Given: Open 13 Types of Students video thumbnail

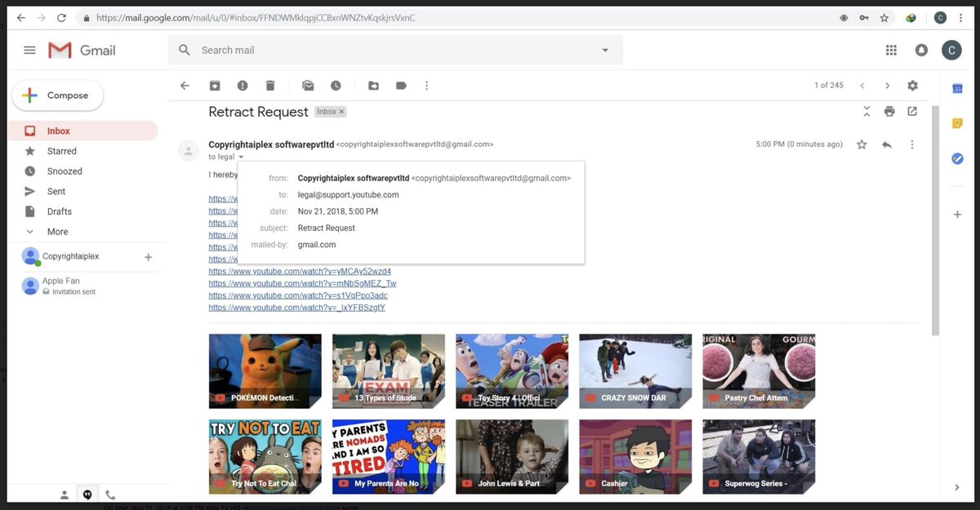Looking at the screenshot, I should 389,371.
